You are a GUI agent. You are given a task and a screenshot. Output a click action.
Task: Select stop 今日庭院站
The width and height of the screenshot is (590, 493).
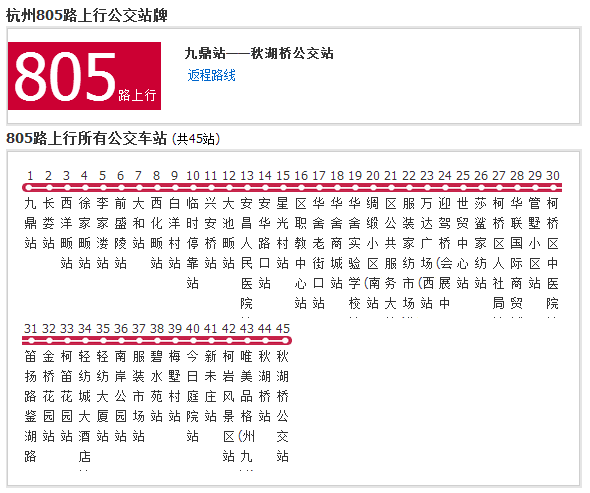[x=193, y=396]
